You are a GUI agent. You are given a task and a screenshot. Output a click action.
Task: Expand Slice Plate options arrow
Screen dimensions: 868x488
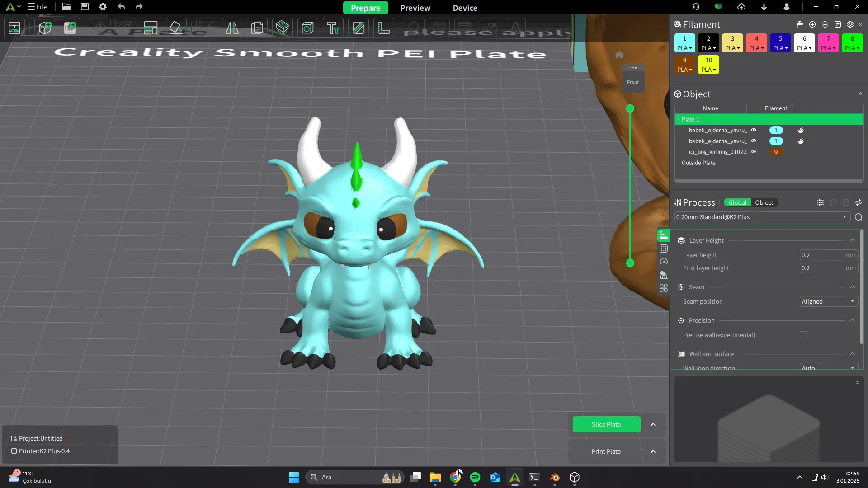653,424
